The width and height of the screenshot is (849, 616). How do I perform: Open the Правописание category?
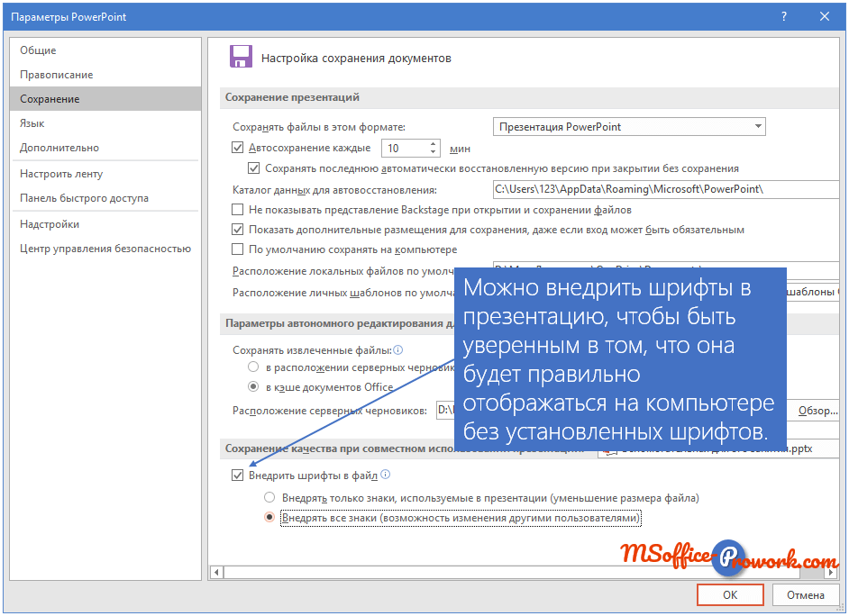[x=105, y=75]
